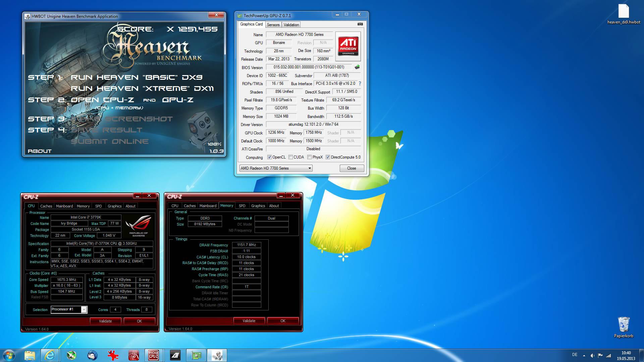Open Thunderbird mail from the taskbar
The width and height of the screenshot is (644, 362).
pos(92,355)
